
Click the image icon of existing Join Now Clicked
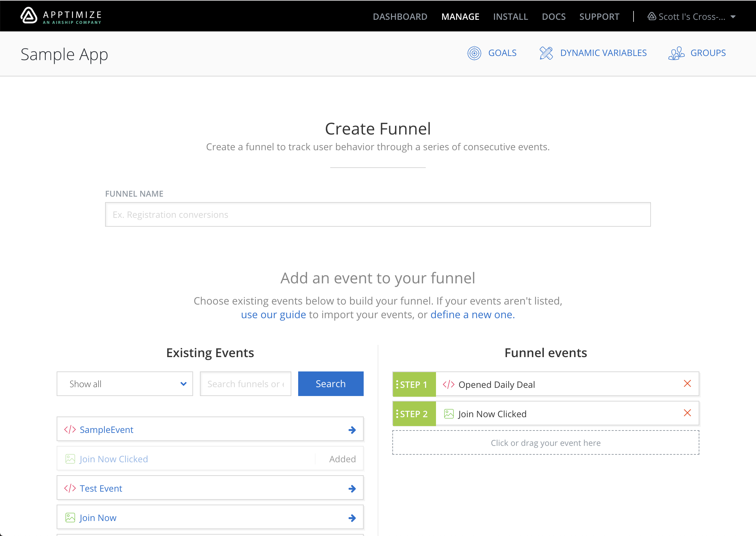(x=70, y=459)
